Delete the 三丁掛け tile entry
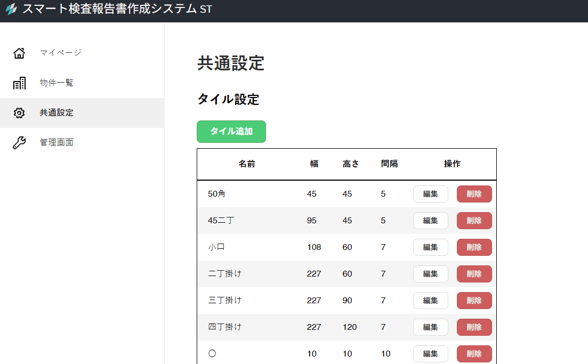Image resolution: width=588 pixels, height=364 pixels. (474, 301)
